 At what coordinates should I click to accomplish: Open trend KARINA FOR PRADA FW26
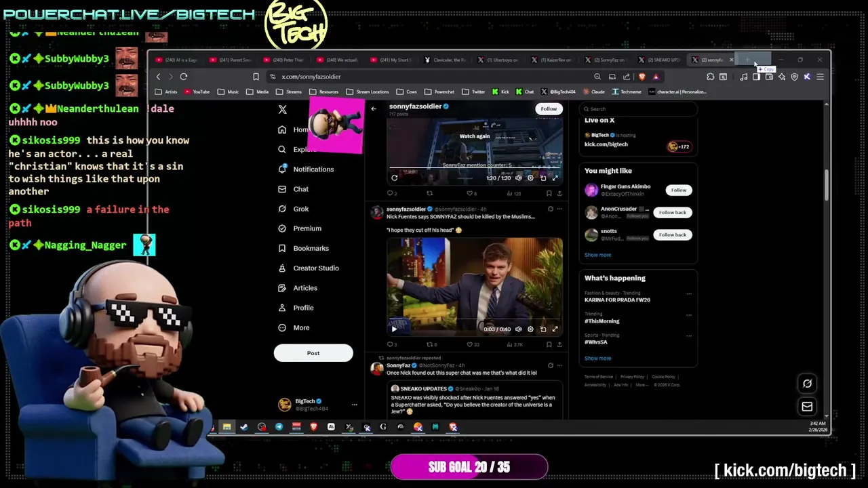pos(617,300)
